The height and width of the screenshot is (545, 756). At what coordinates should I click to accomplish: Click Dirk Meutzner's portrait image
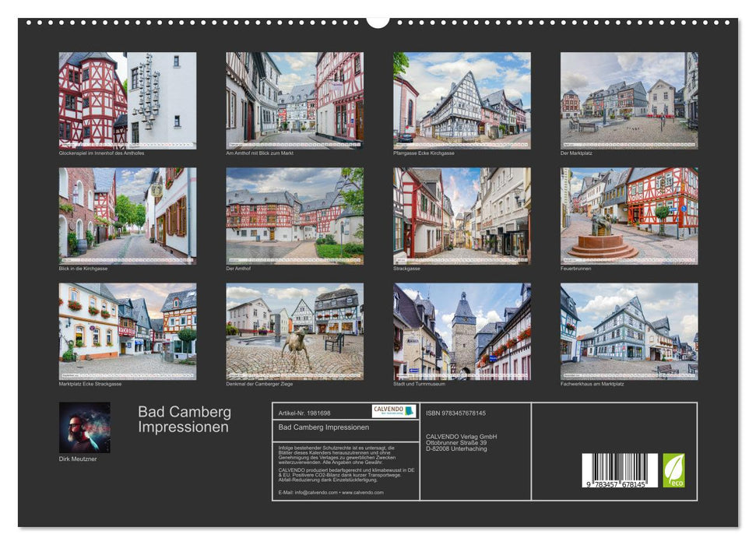coord(85,427)
